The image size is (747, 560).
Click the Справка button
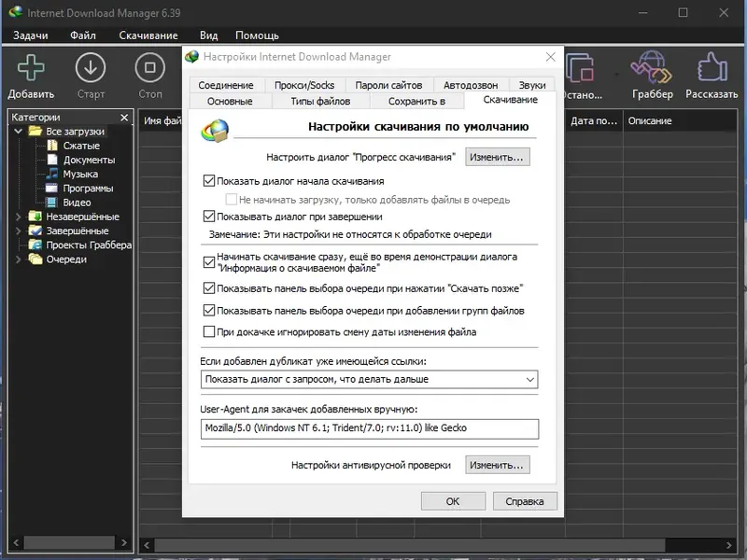[525, 501]
